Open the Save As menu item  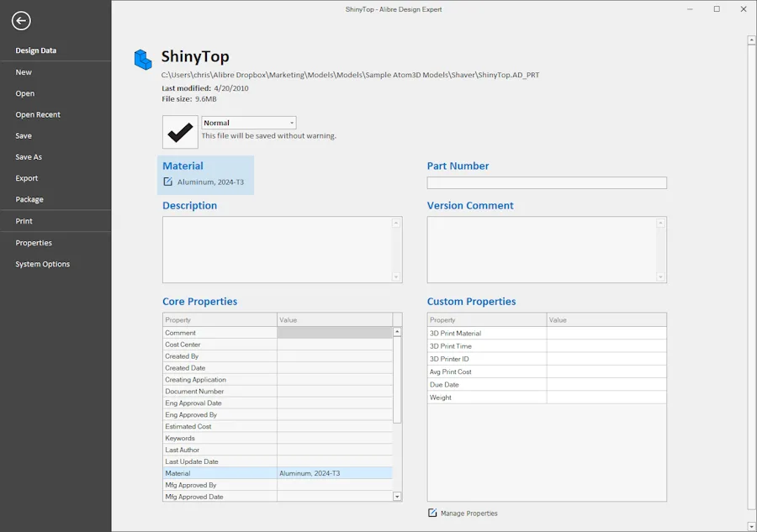tap(29, 157)
